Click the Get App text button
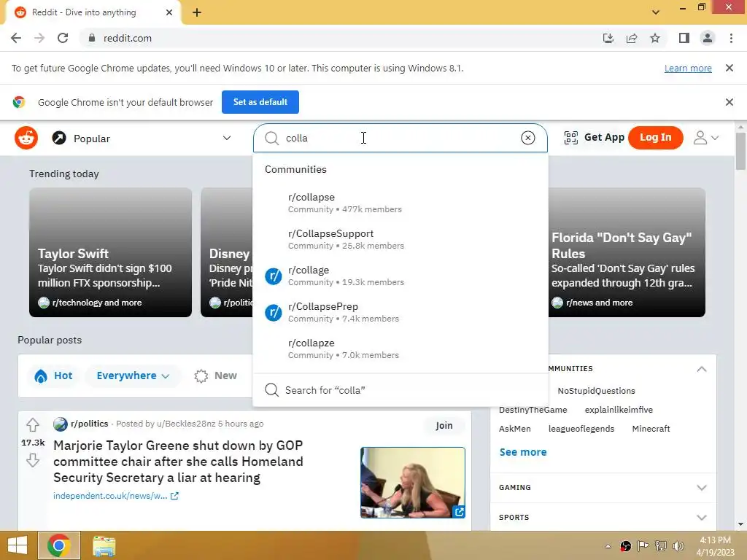Viewport: 747px width, 560px height. tap(604, 138)
